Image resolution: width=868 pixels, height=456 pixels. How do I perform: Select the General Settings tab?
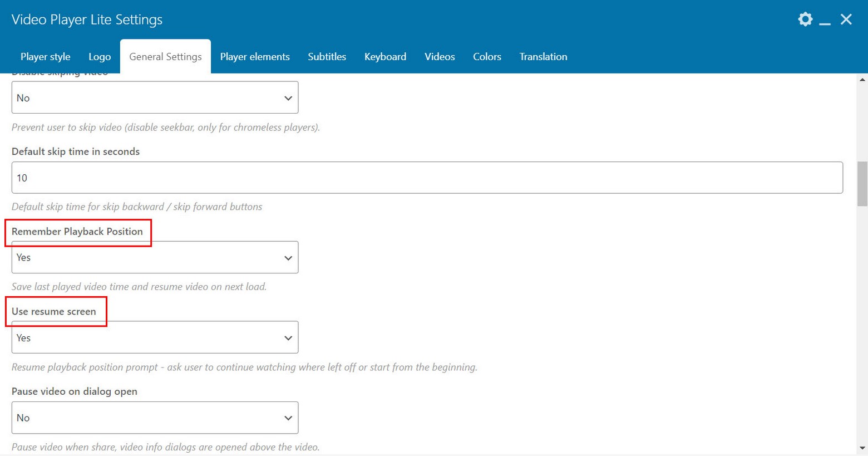coord(165,57)
